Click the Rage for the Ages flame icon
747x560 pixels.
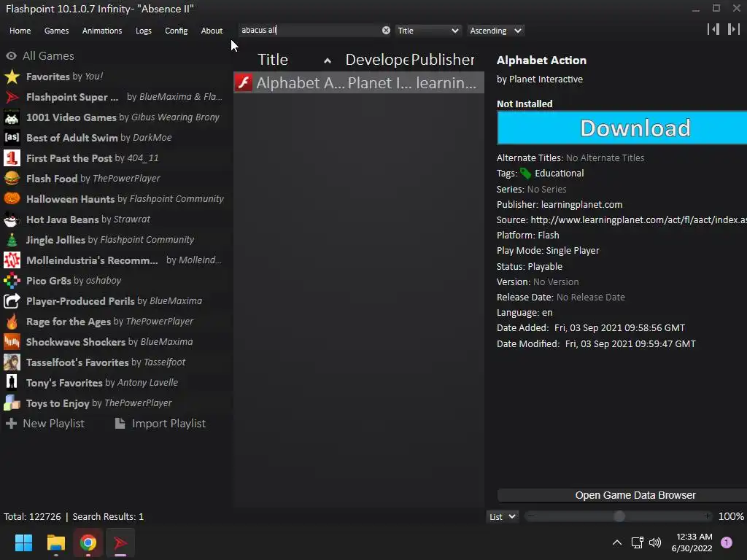point(12,322)
